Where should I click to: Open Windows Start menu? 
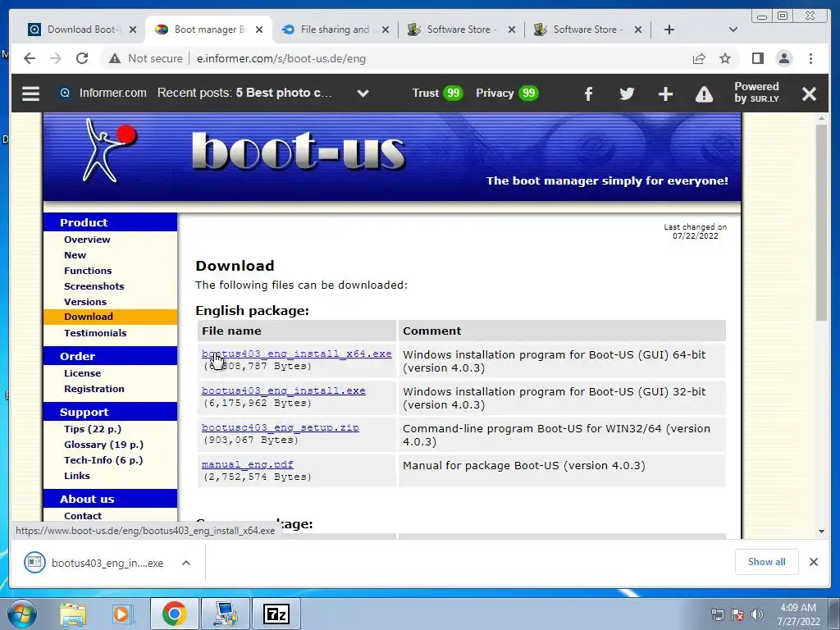pyautogui.click(x=22, y=614)
